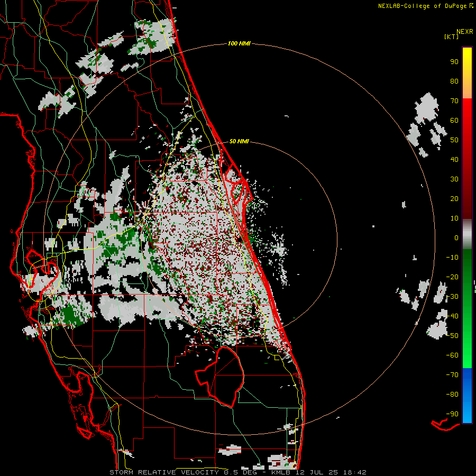Click the -70 label on velocity scale

(452, 375)
